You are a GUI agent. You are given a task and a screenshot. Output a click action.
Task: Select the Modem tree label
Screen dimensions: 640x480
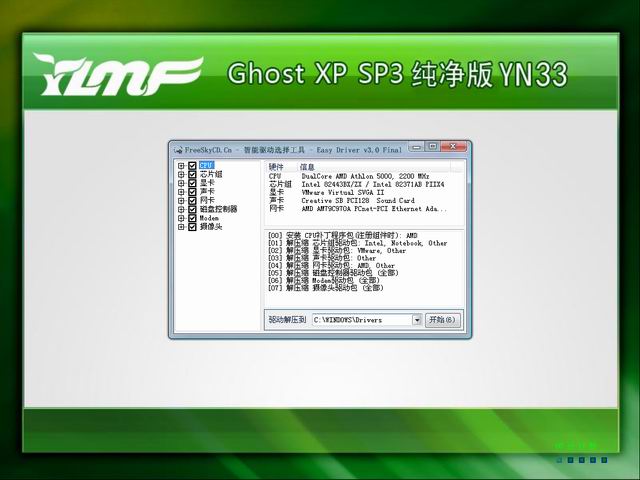(209, 218)
